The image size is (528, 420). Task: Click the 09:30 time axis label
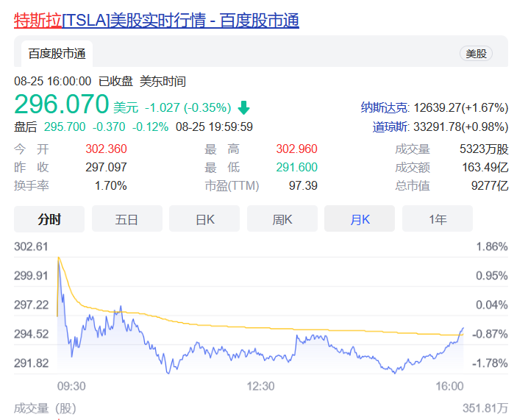(71, 386)
